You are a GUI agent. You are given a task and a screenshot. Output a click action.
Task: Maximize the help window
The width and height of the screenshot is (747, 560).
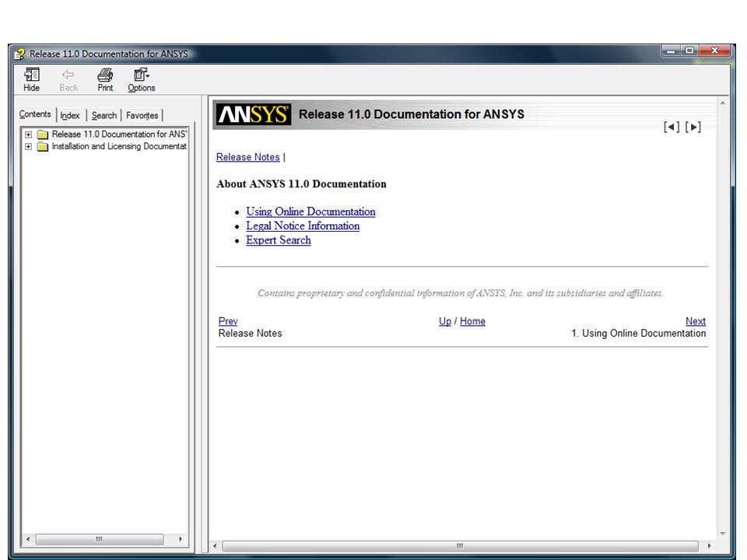(x=689, y=51)
